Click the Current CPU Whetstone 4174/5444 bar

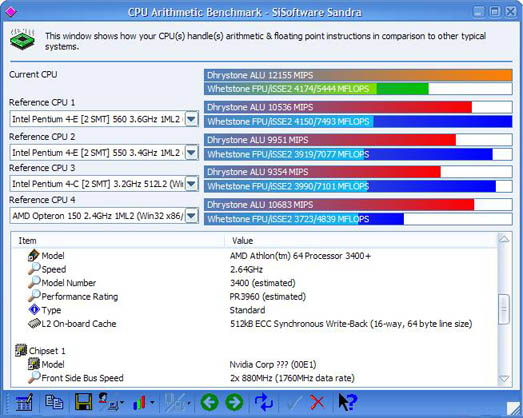click(358, 89)
